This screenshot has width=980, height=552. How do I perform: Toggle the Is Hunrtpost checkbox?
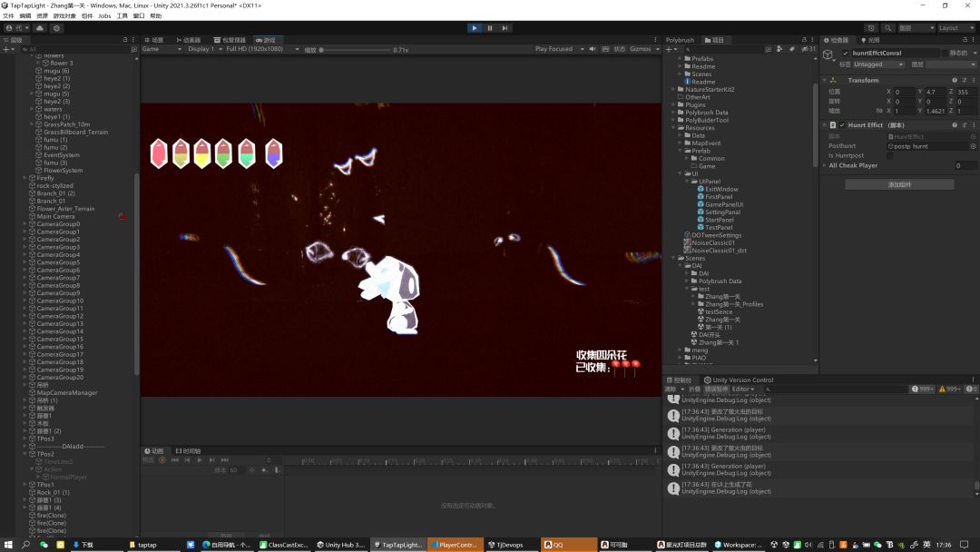point(889,155)
